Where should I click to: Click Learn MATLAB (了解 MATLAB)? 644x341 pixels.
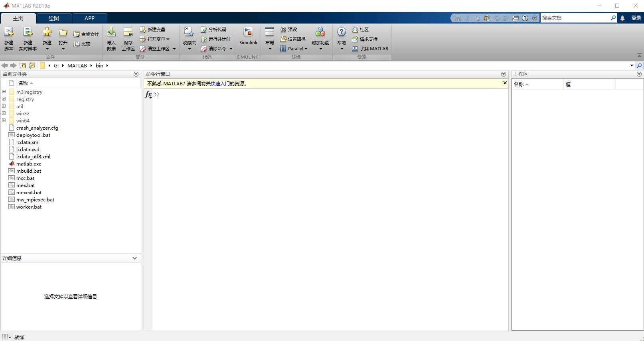click(370, 49)
